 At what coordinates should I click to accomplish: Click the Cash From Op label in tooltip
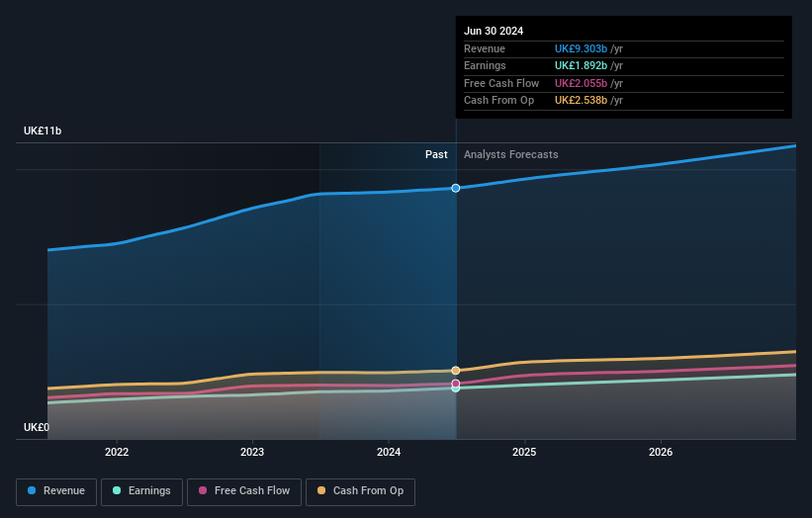498,101
